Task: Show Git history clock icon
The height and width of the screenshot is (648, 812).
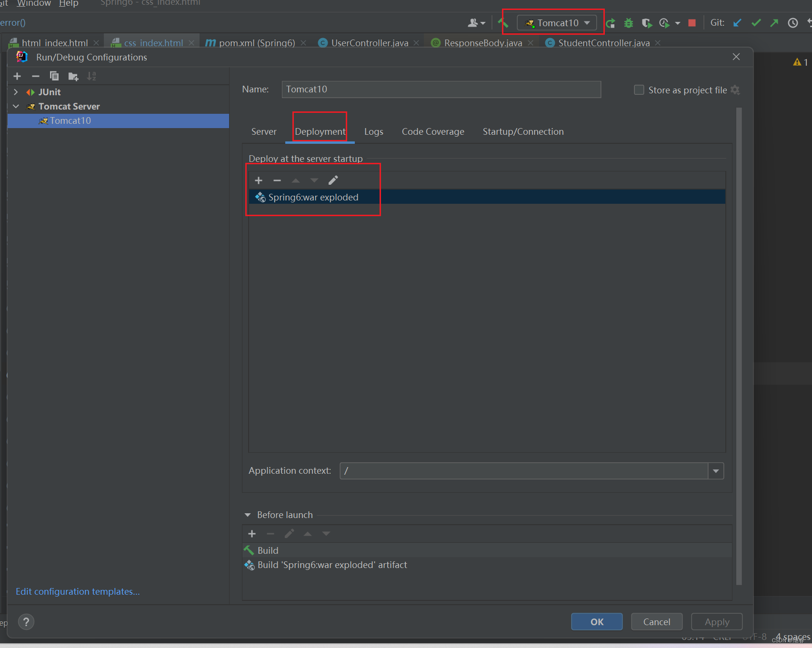Action: pos(793,23)
